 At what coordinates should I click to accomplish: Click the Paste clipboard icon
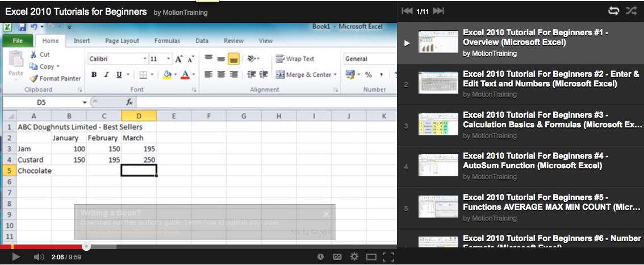click(x=16, y=59)
